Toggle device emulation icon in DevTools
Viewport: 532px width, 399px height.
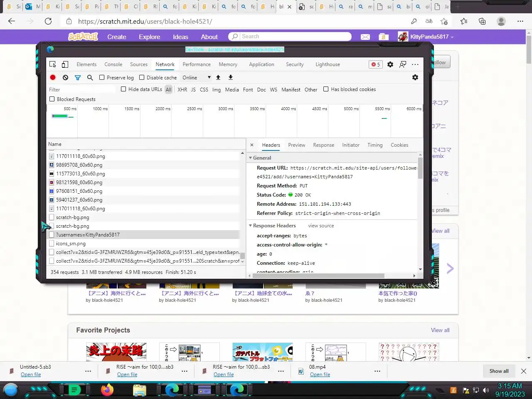(65, 64)
